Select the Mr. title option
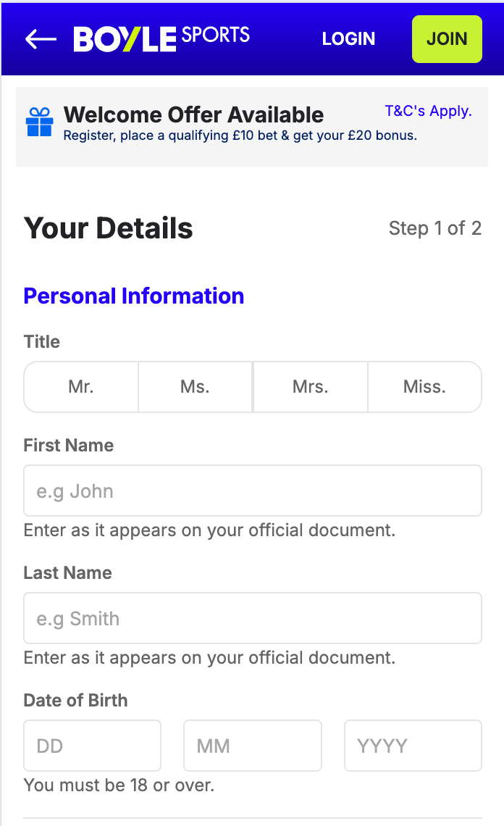 coord(81,387)
